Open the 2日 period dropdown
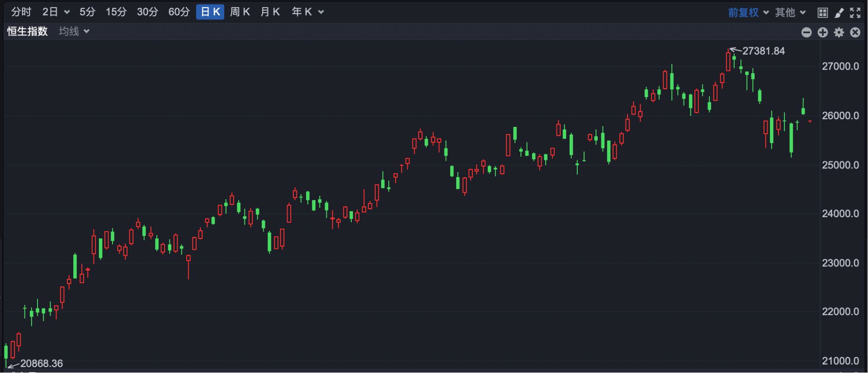Image resolution: width=868 pixels, height=373 pixels. (56, 12)
